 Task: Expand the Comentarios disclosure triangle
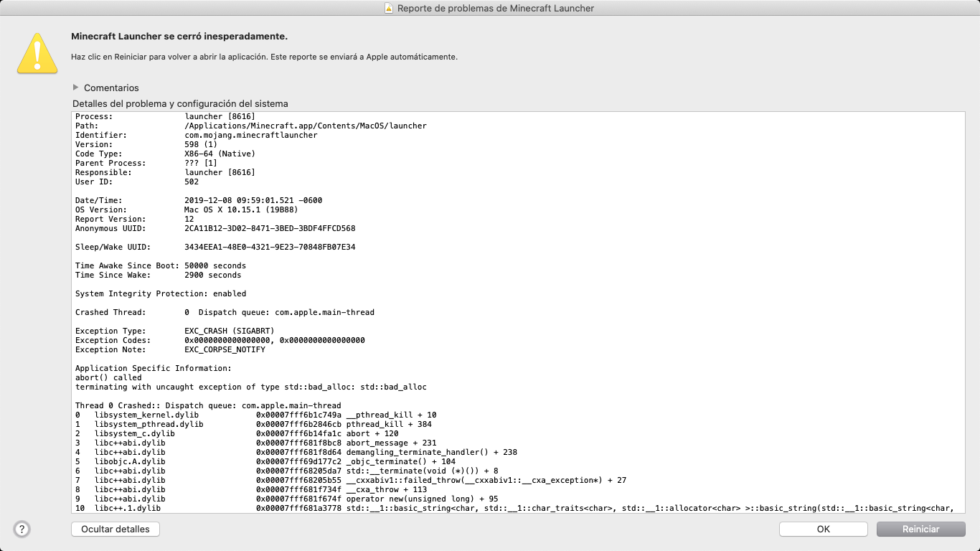coord(76,88)
